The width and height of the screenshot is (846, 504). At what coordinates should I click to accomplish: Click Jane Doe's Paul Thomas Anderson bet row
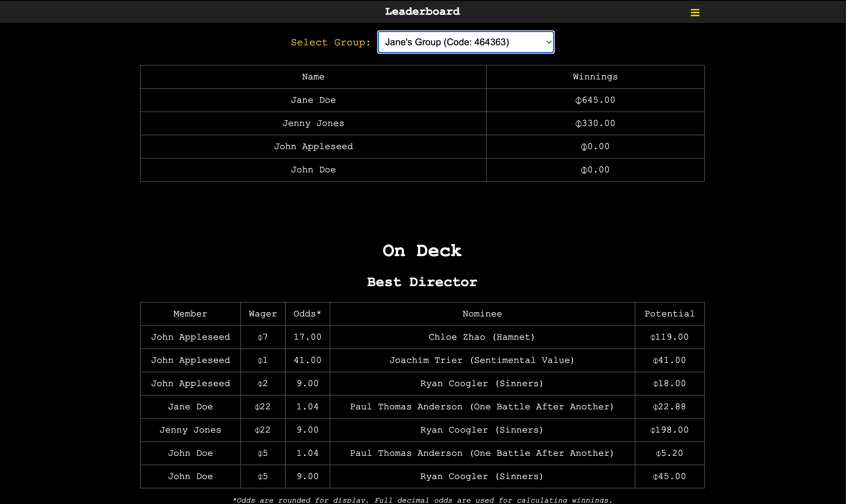pos(482,407)
